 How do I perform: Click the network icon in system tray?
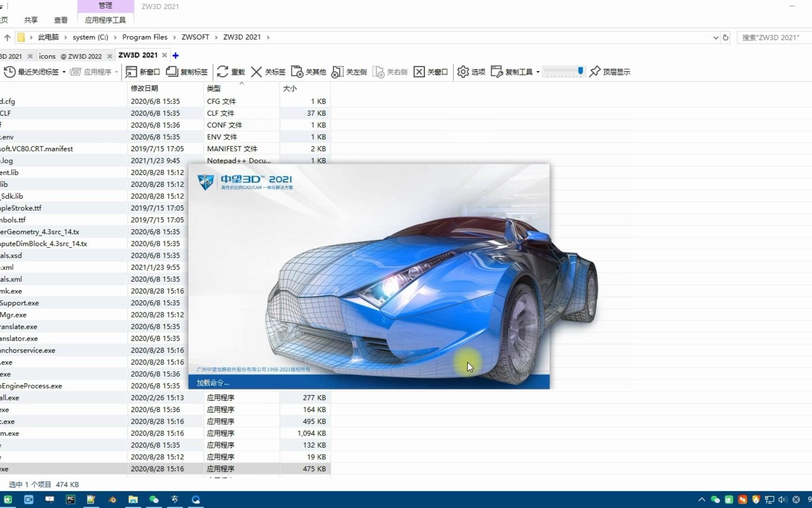point(769,500)
